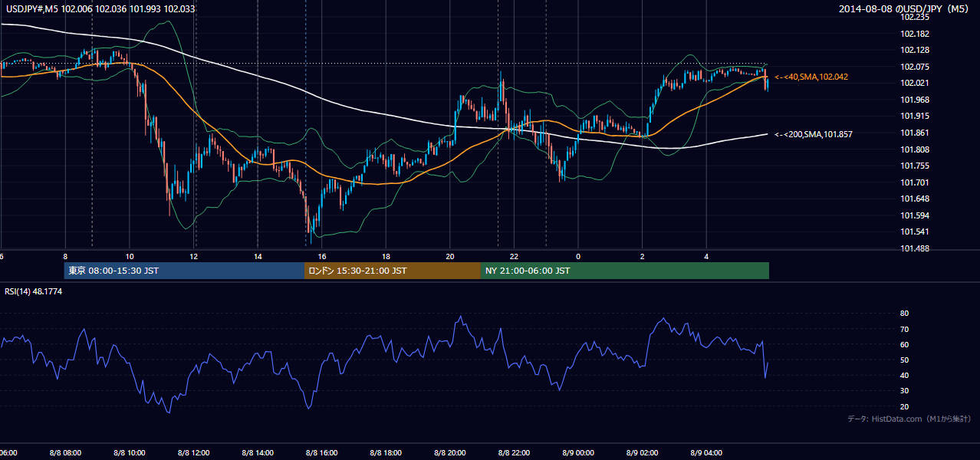Screen dimensions: 980x460
Task: Click the 8/8 08:00 time axis label
Action: [65, 453]
